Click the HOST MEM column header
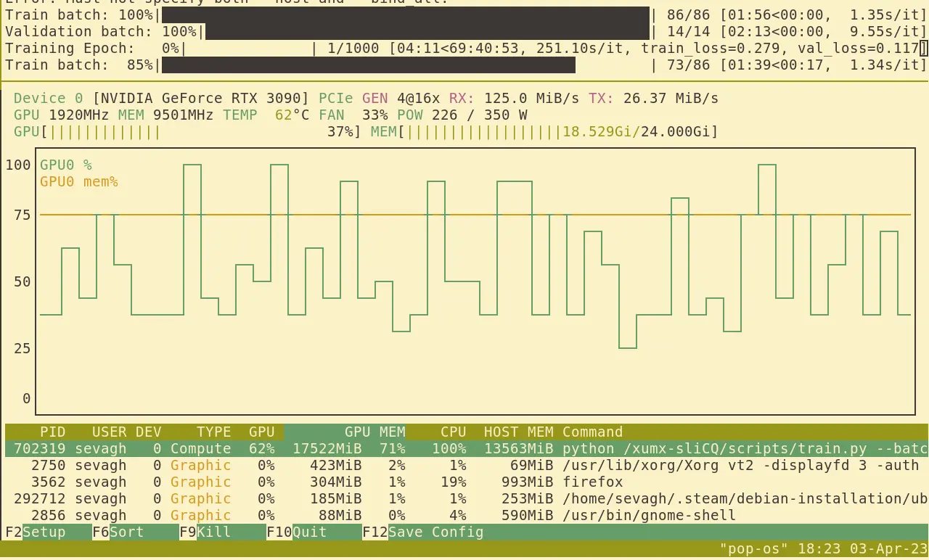929x560 pixels. (x=518, y=432)
